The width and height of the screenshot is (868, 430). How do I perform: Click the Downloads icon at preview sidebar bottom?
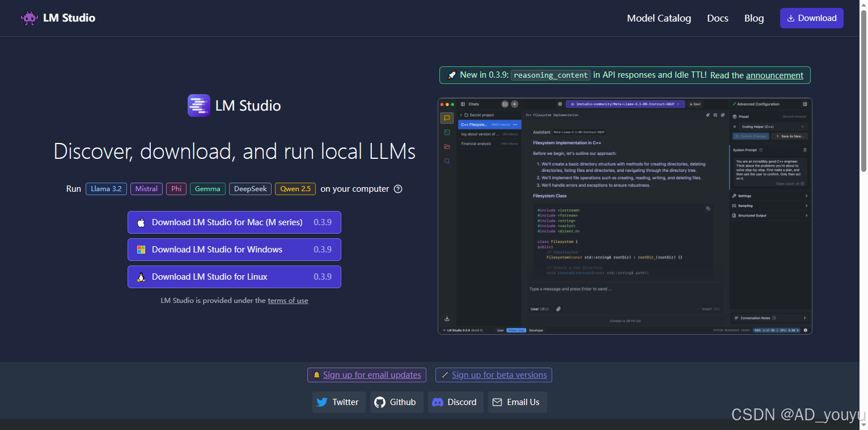click(x=447, y=318)
